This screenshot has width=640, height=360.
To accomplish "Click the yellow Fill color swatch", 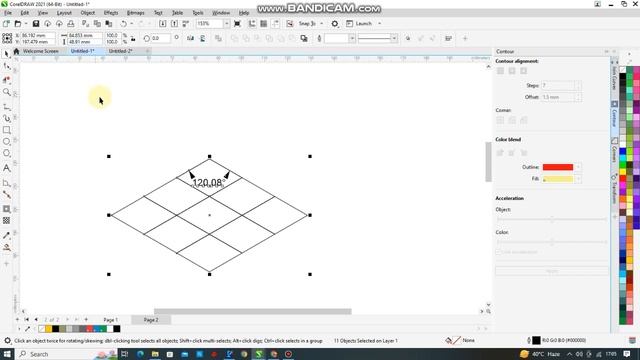I will pos(558,179).
